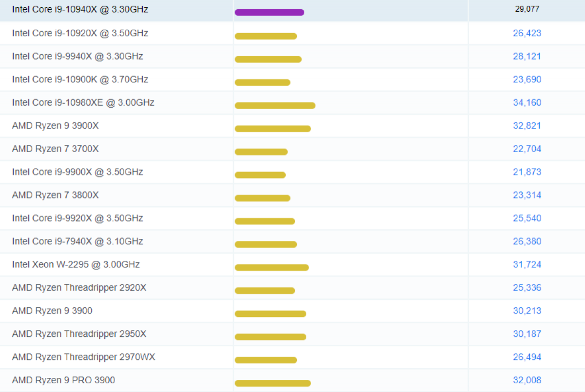585x392 pixels.
Task: Select Intel Core i9-10900K @ 3.70GHz text
Action: tap(80, 79)
